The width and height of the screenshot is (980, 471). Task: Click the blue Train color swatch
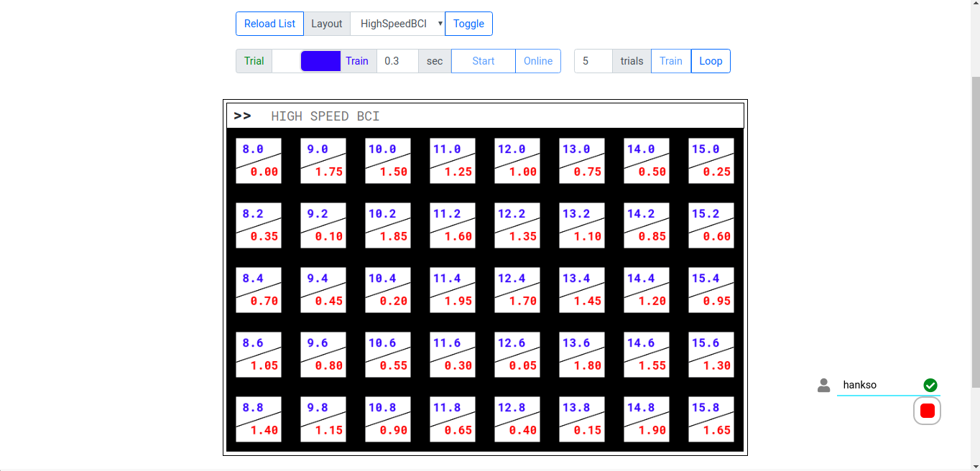pyautogui.click(x=320, y=61)
